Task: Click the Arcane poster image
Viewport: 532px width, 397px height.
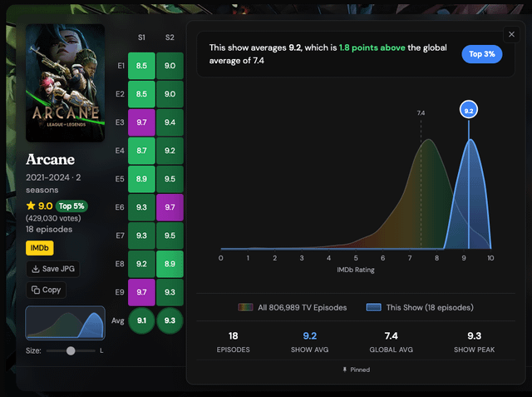Action: 66,83
